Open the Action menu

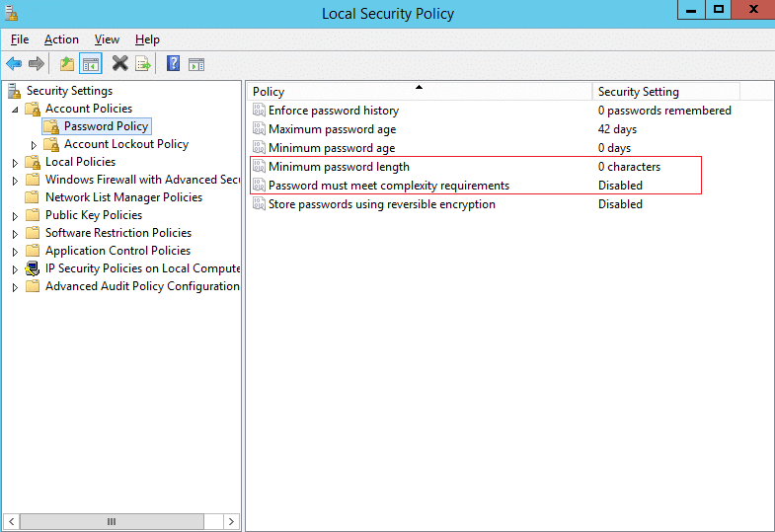pyautogui.click(x=61, y=39)
